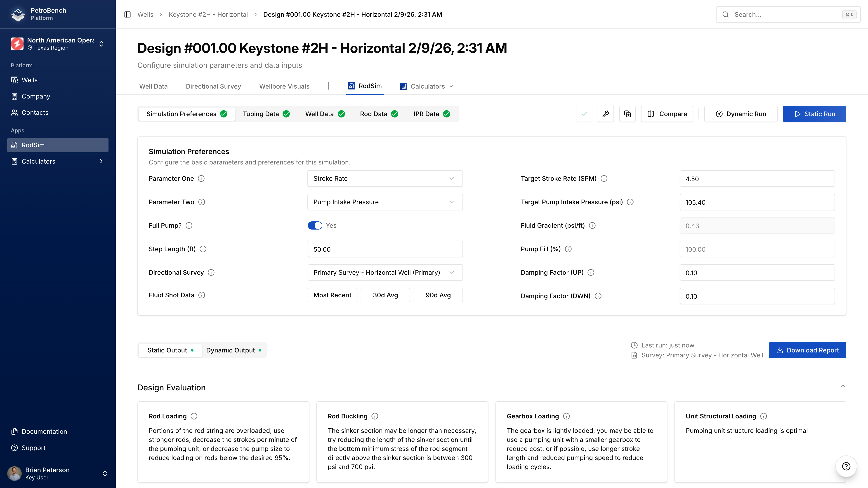Collapse the Design Evaluation section
The width and height of the screenshot is (868, 488).
pos(842,386)
